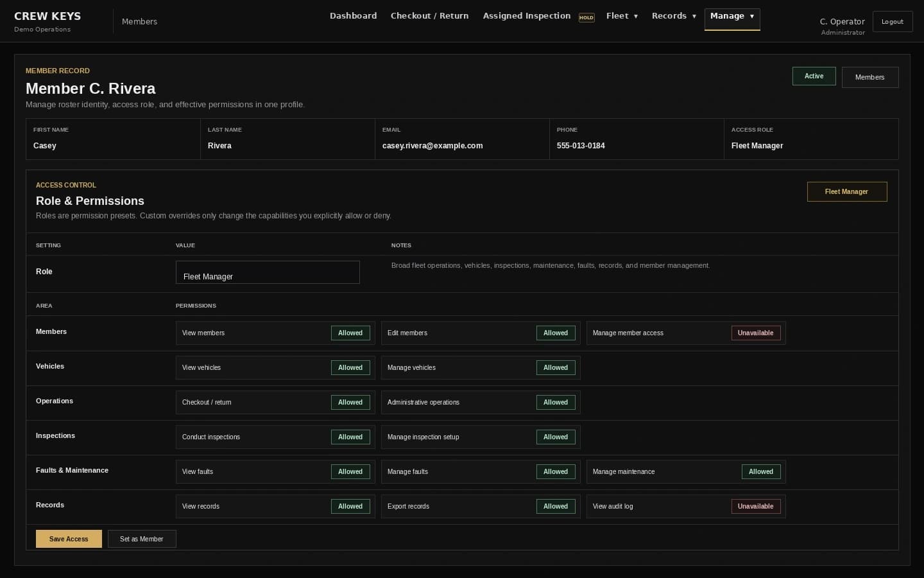Image resolution: width=924 pixels, height=578 pixels.
Task: Toggle Checkout / return permission status
Action: coord(350,402)
